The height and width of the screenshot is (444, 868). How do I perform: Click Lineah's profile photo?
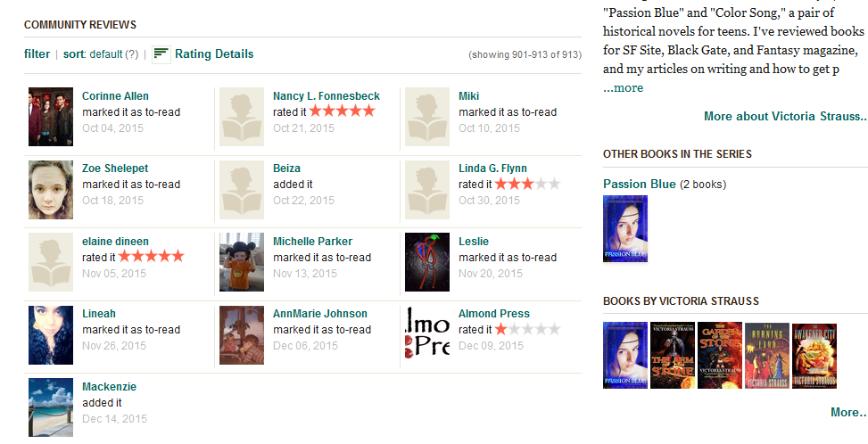[x=51, y=334]
